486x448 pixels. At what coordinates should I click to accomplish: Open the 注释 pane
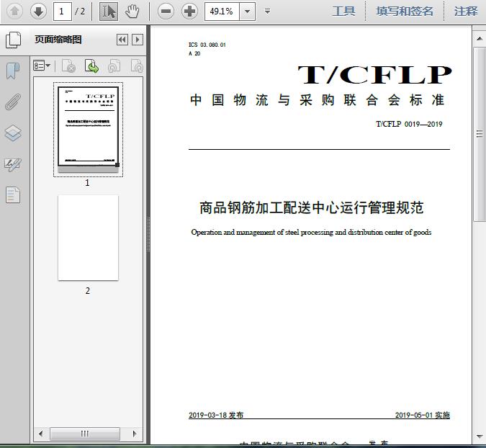click(466, 12)
